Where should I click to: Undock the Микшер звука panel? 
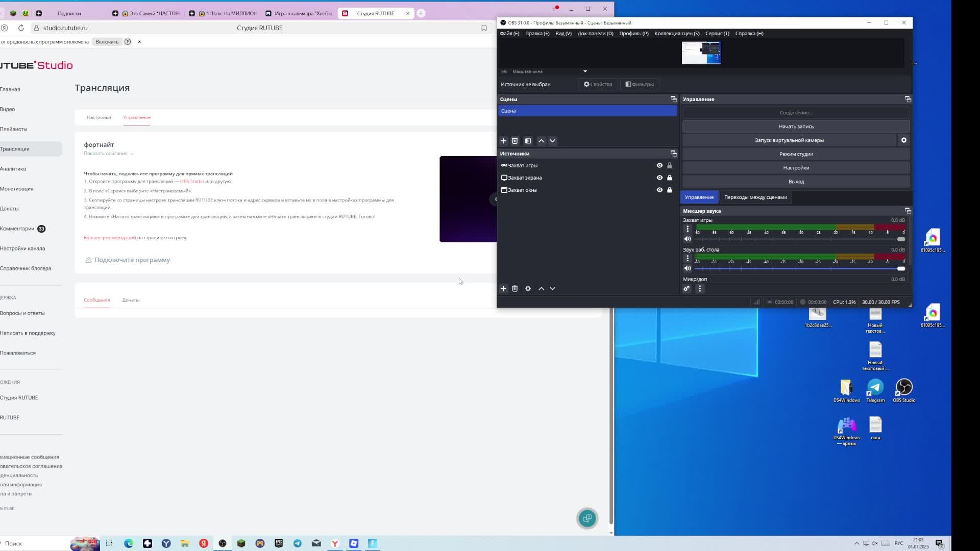tap(908, 211)
